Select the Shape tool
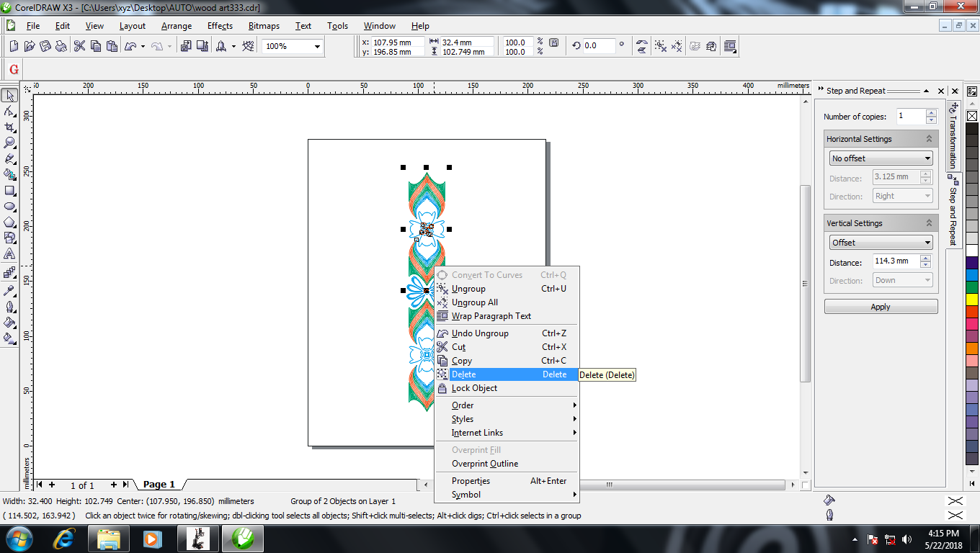This screenshot has height=553, width=980. click(x=9, y=111)
